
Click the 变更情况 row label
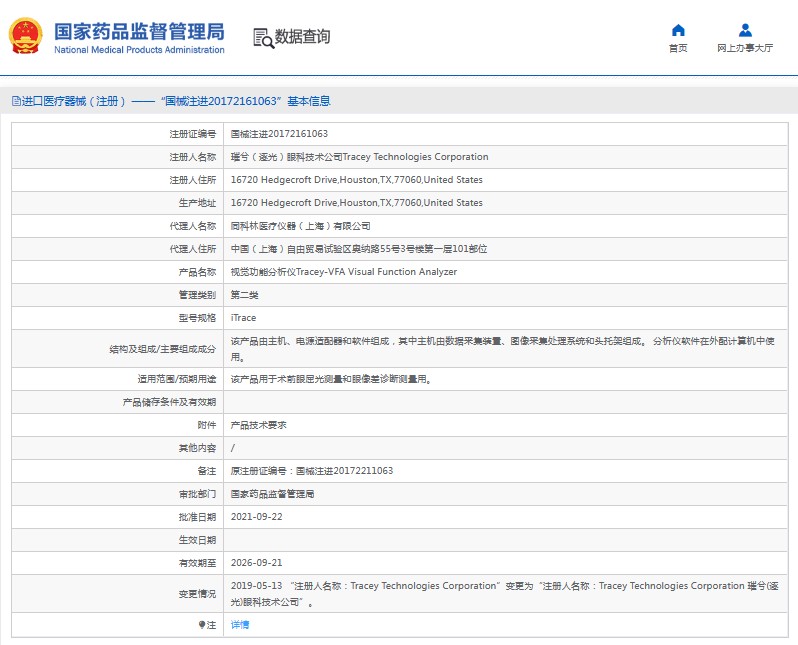tap(197, 594)
